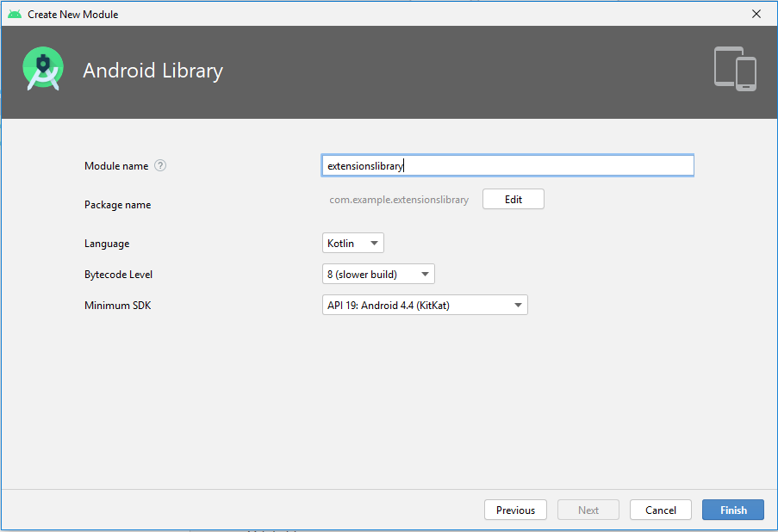This screenshot has width=778, height=532.
Task: Click the arrow on the Kotlin selector
Action: 375,243
